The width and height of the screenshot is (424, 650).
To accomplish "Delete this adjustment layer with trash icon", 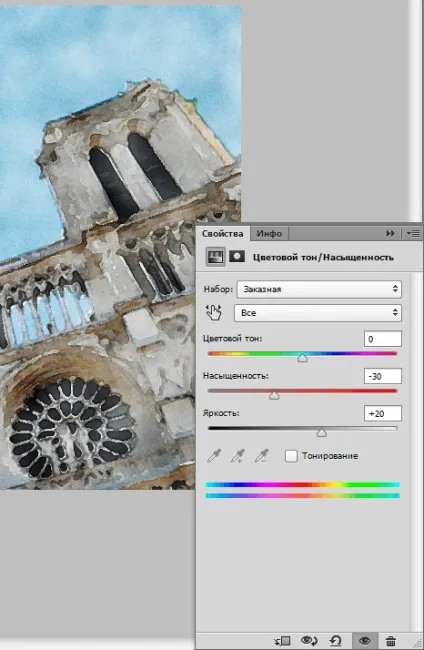I will [x=390, y=641].
